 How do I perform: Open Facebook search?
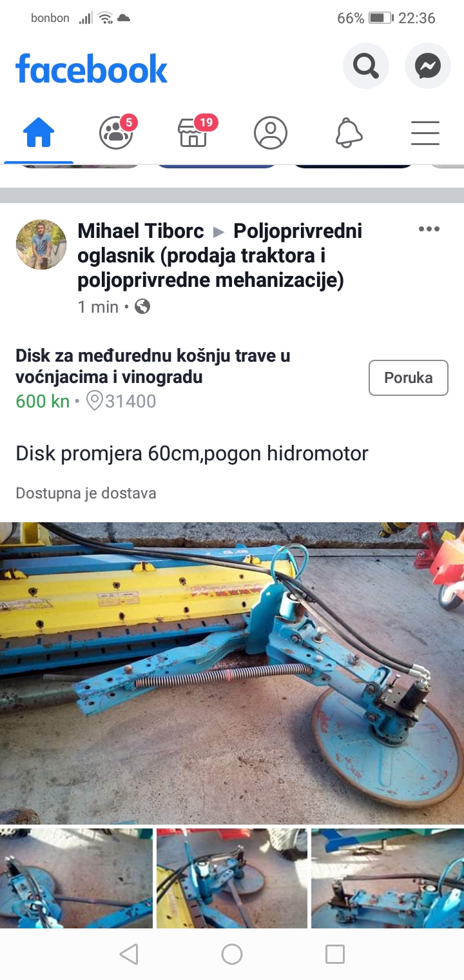365,66
